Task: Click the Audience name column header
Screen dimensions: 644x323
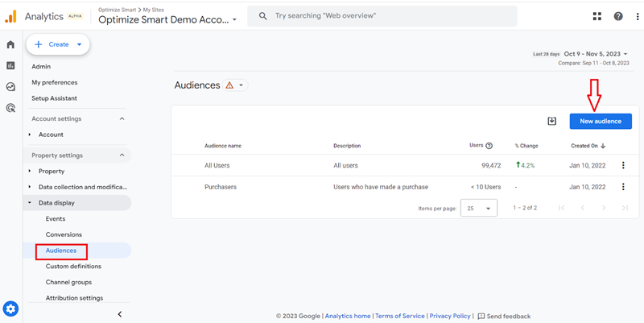Action: click(x=223, y=146)
